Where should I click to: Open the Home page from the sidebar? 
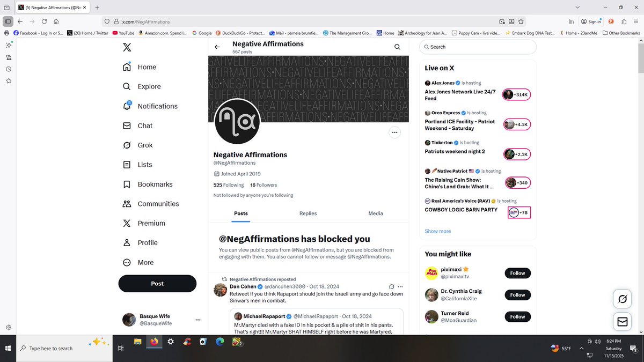tap(140, 67)
